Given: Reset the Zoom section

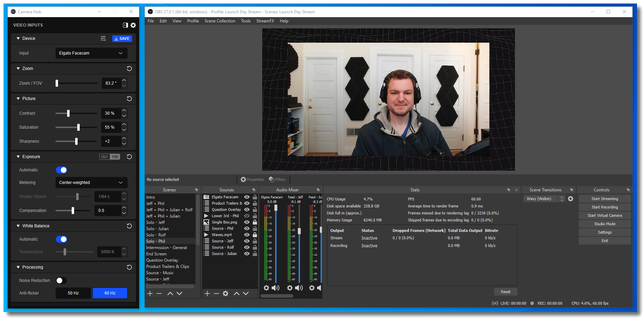Looking at the screenshot, I should coord(129,69).
